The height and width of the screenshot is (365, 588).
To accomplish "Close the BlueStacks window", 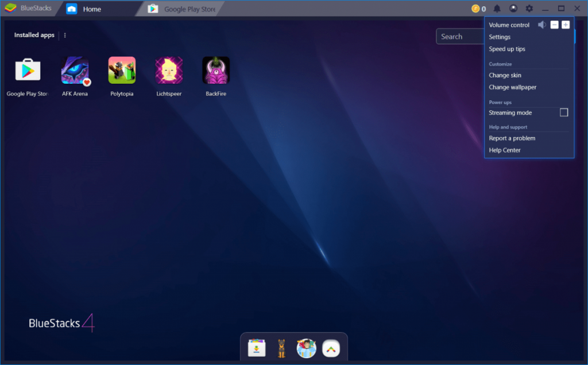I will pyautogui.click(x=577, y=8).
